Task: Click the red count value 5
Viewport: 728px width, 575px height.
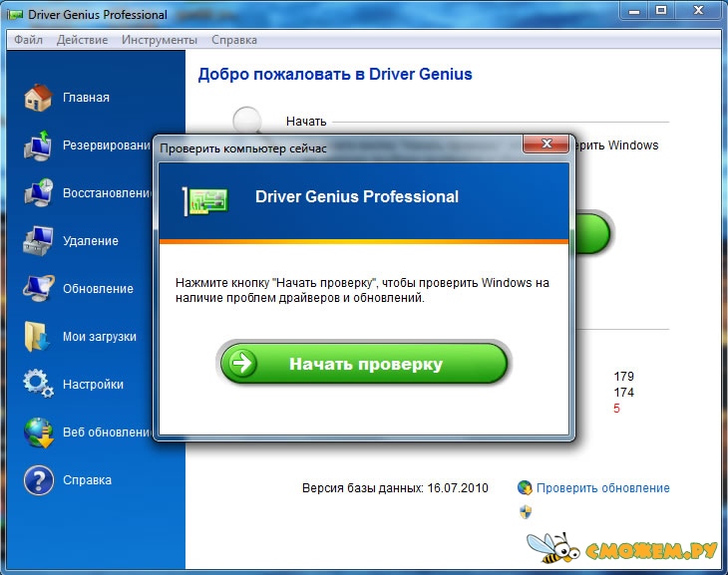Action: [x=616, y=409]
